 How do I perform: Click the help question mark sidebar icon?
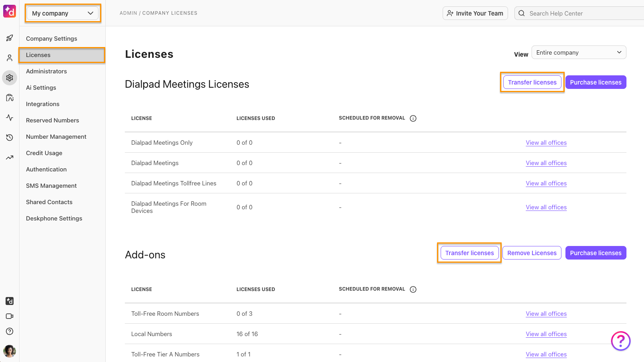click(x=10, y=331)
